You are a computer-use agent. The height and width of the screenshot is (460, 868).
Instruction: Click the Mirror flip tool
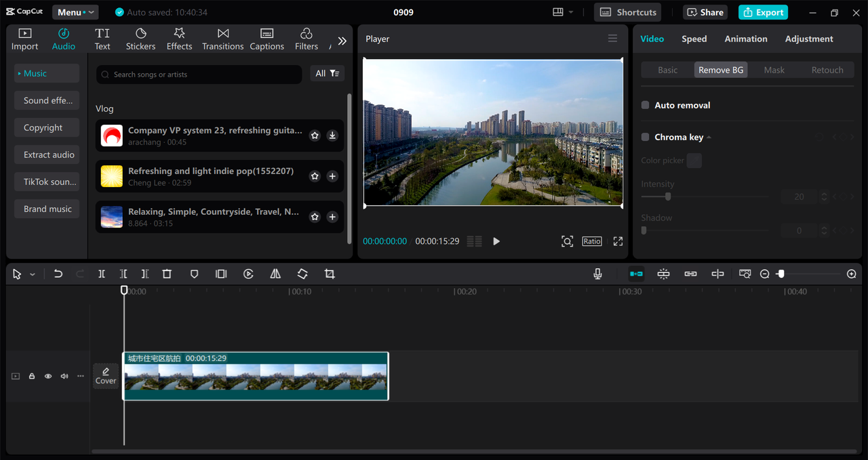coord(275,274)
